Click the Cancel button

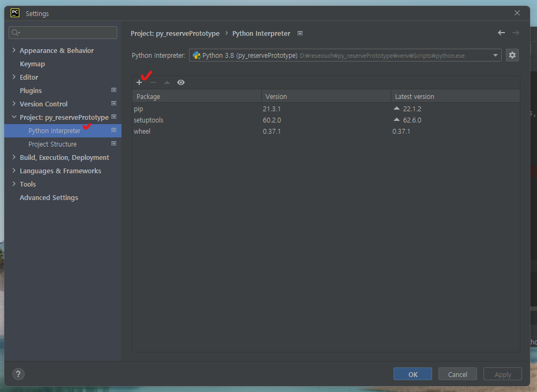458,374
